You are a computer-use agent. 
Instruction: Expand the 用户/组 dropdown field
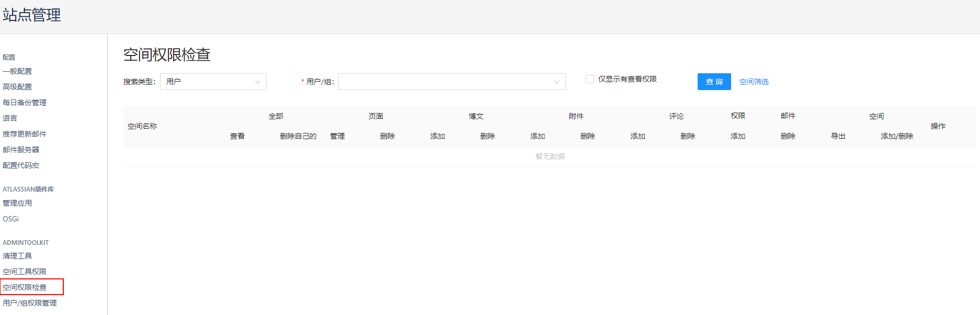point(451,82)
